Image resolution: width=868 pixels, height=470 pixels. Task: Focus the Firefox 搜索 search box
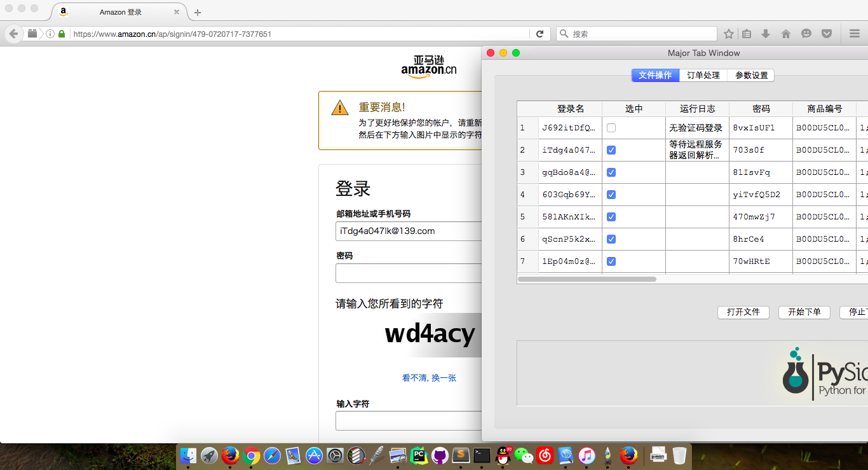click(637, 34)
